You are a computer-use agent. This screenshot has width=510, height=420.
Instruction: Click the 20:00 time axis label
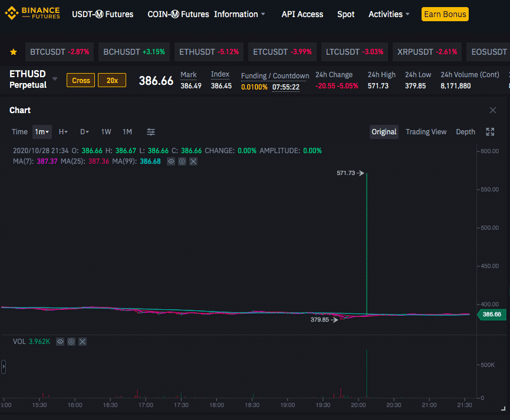pos(358,405)
